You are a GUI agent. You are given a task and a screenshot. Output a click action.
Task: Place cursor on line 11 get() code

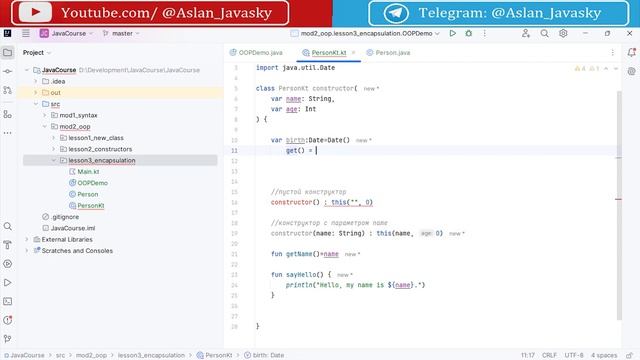click(x=300, y=151)
